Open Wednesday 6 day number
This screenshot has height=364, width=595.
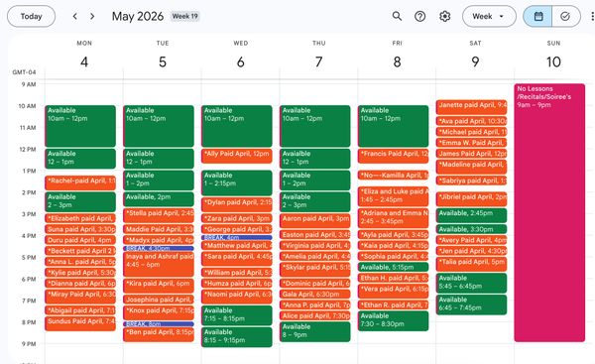tap(241, 61)
